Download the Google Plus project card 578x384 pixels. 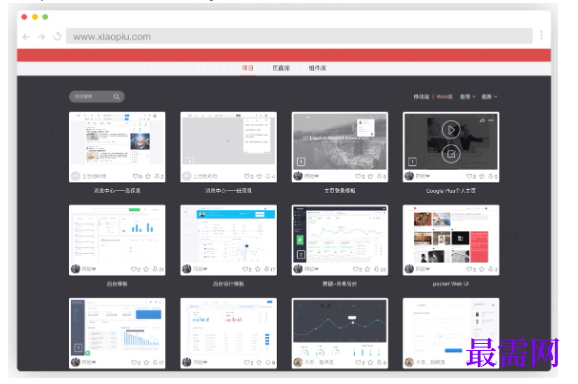491,177
